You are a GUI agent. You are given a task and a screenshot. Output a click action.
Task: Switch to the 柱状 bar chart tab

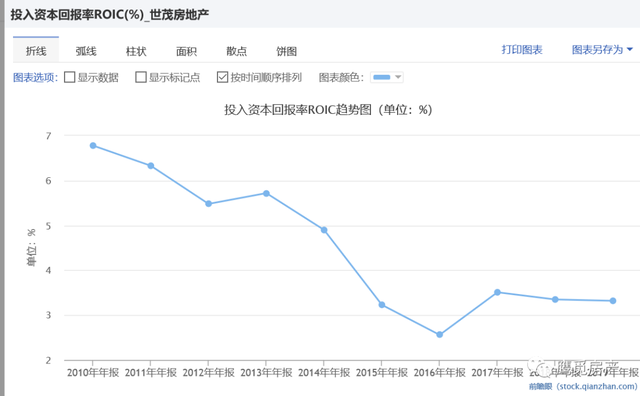pos(136,51)
